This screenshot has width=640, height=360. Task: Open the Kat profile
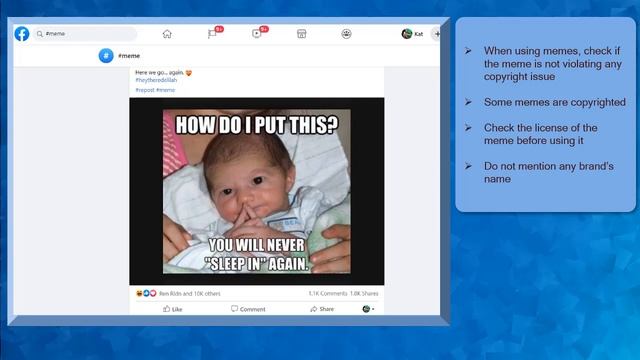click(412, 34)
